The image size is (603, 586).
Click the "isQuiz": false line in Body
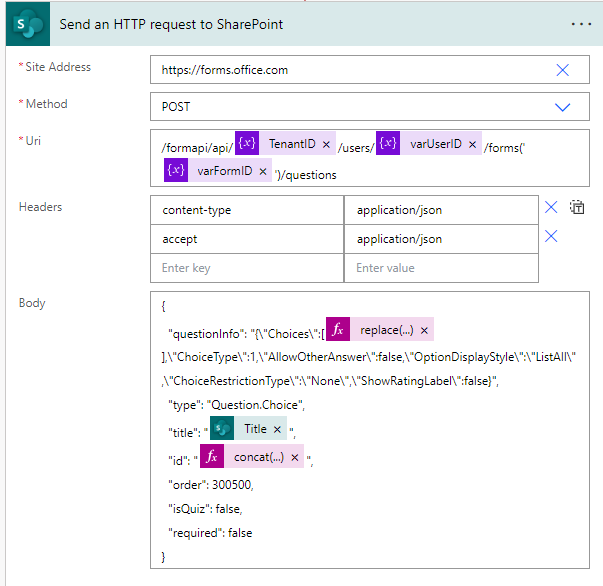click(x=205, y=509)
